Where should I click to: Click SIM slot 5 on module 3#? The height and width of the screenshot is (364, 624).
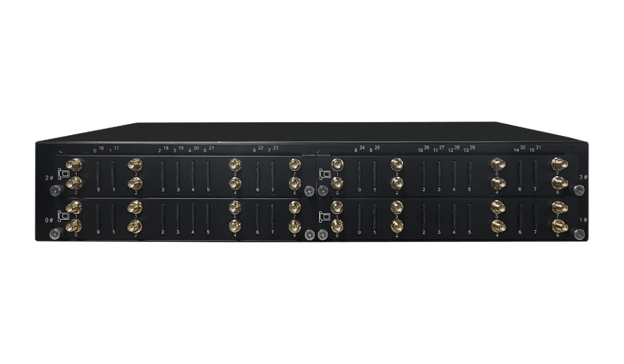point(469,173)
